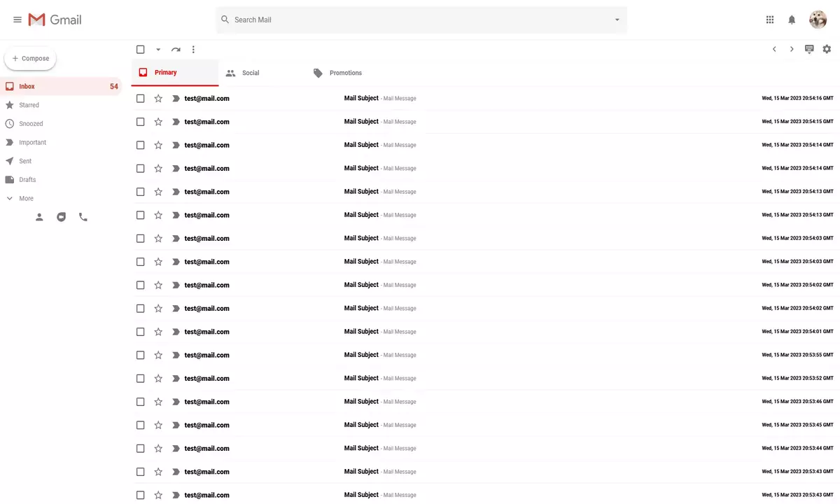Viewport: 840px width, 504px height.
Task: Check the box for the 20:53:55 email
Action: coord(141,355)
